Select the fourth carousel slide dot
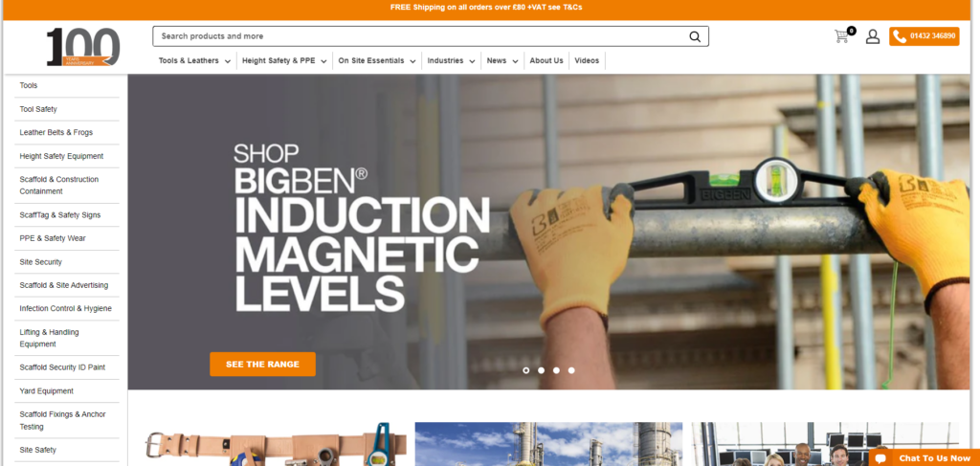 point(571,370)
